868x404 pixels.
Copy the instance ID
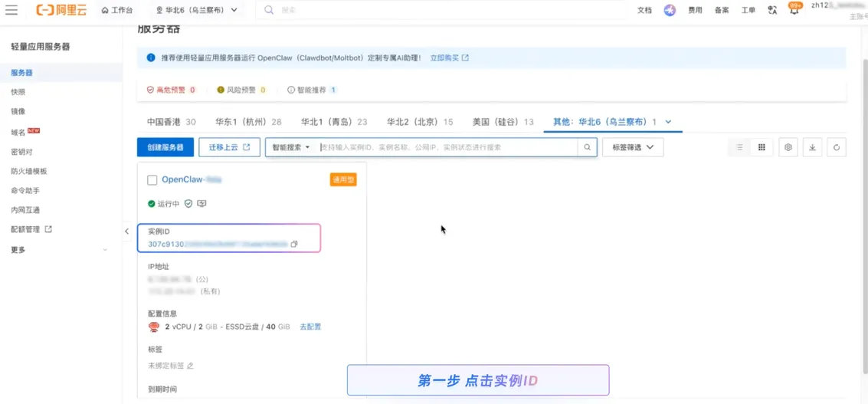(294, 244)
